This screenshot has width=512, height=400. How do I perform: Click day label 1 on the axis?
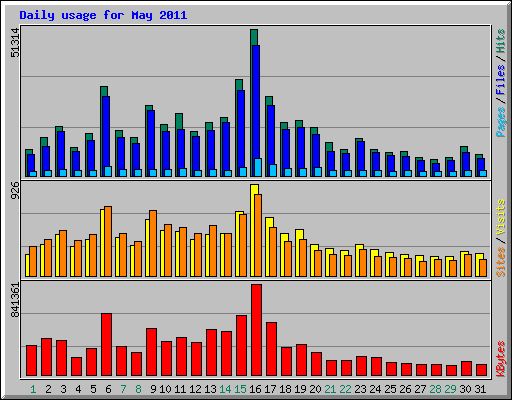coord(33,389)
